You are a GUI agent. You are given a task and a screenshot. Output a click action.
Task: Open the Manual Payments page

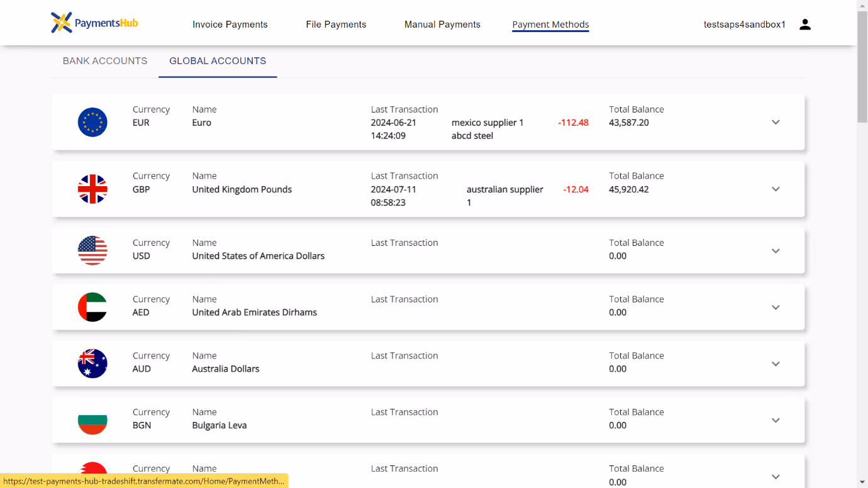coord(442,25)
